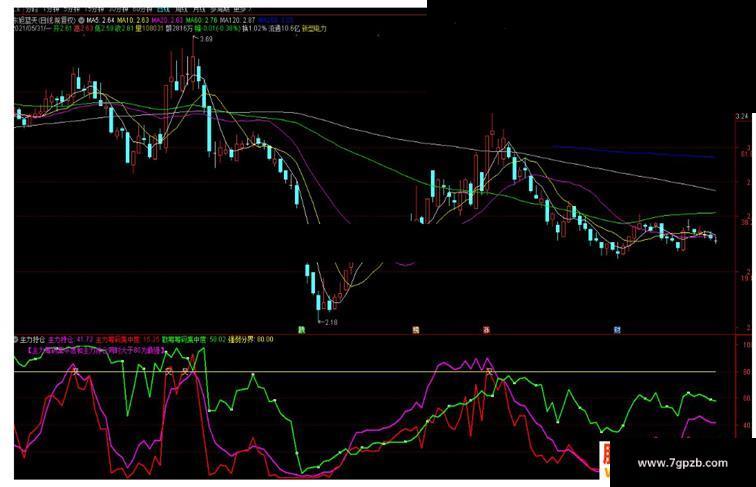
Task: Select the 60分钟 period tab
Action: [143, 10]
